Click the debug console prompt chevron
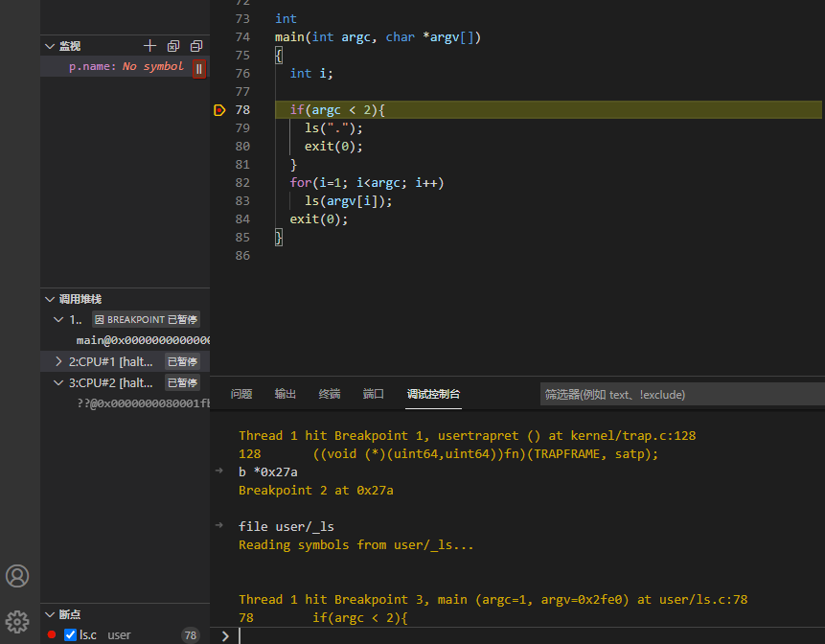 click(x=224, y=635)
